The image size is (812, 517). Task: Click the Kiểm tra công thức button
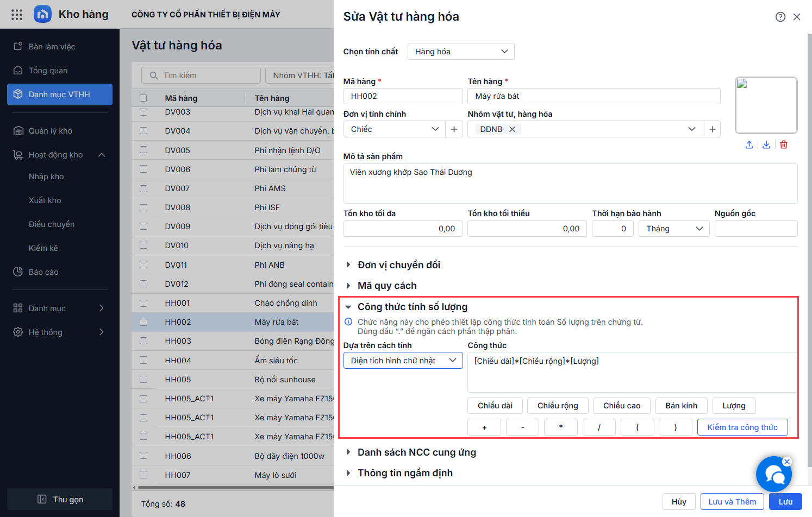pos(742,427)
